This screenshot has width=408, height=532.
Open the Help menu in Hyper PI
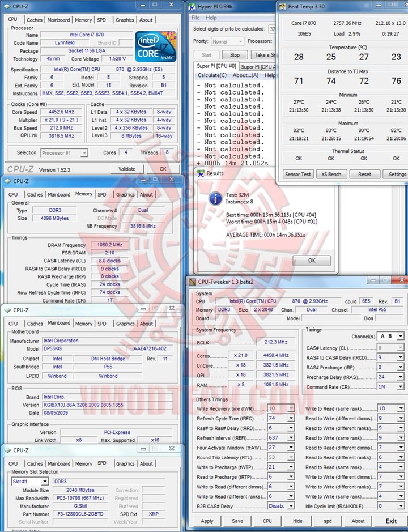click(211, 18)
